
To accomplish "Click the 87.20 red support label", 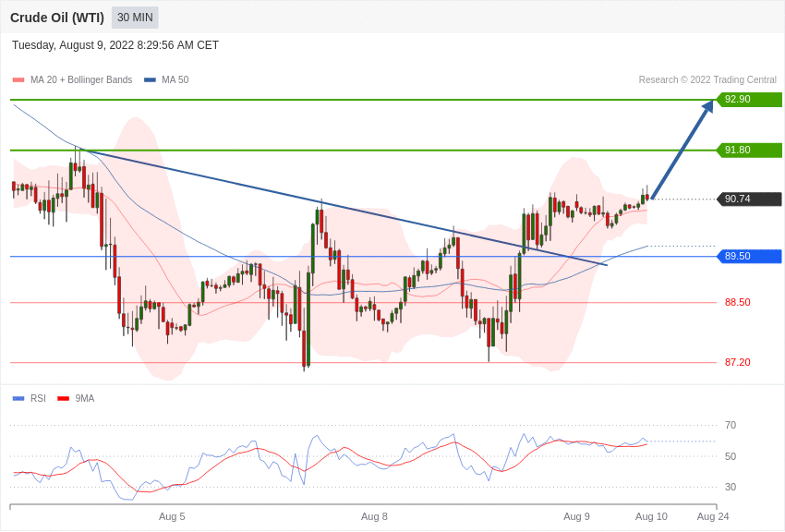I will (737, 363).
